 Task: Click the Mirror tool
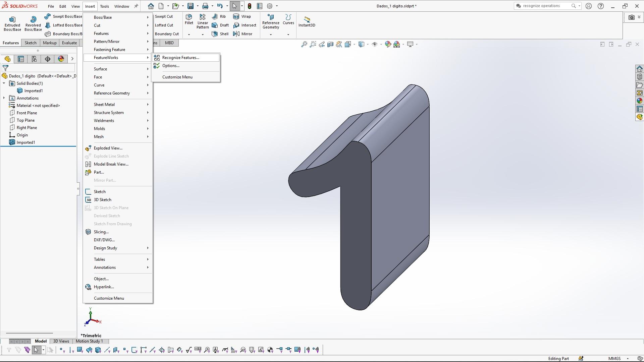coord(243,34)
